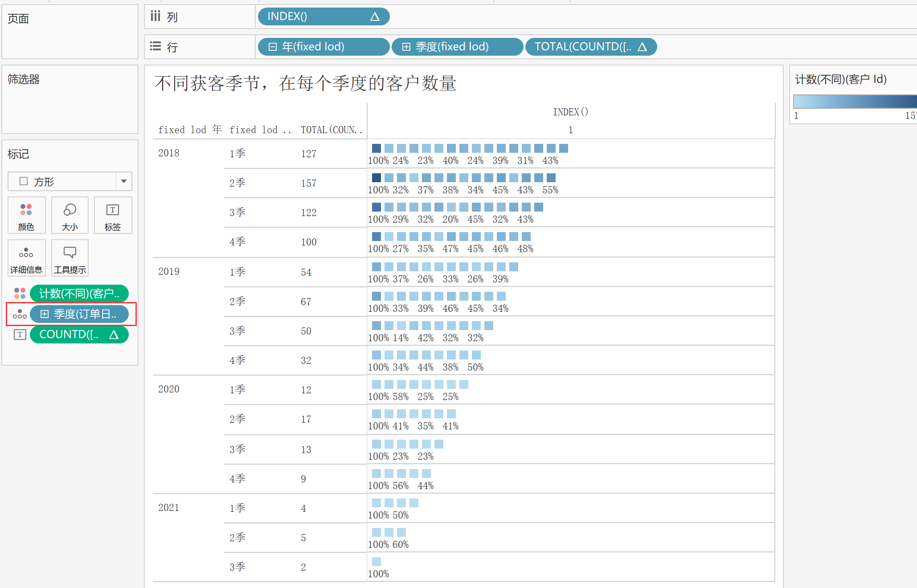917x588 pixels.
Task: Click the INDEX() column axis header
Action: click(570, 112)
